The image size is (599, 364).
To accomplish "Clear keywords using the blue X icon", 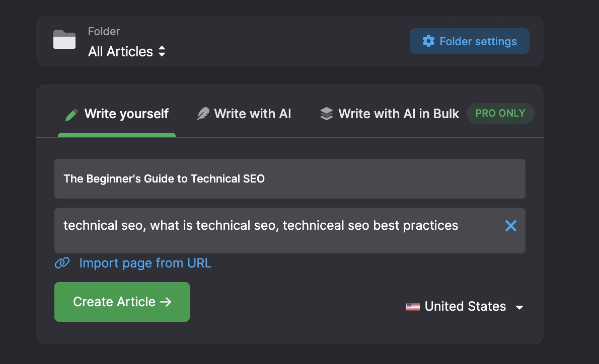I will pos(510,226).
